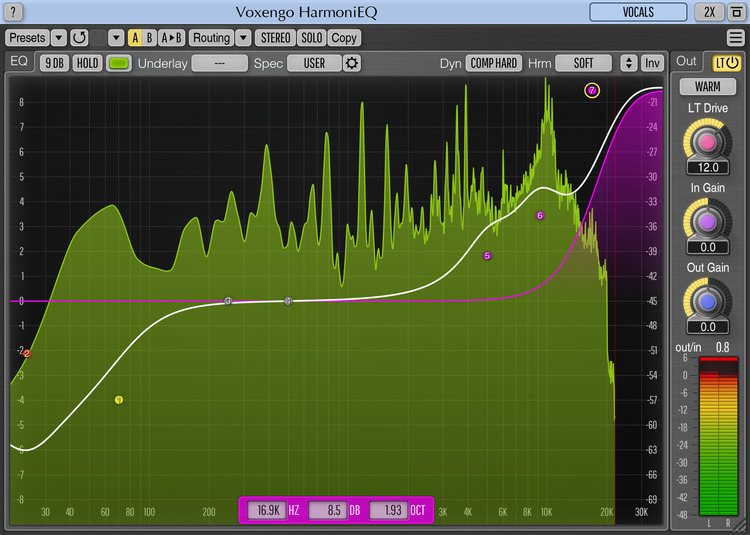Click the Copy button

pyautogui.click(x=344, y=38)
